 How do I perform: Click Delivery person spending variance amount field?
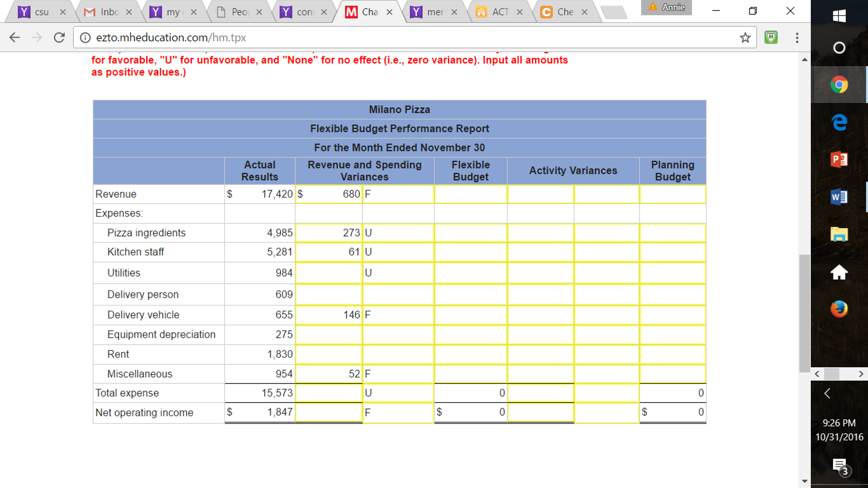[x=329, y=294]
